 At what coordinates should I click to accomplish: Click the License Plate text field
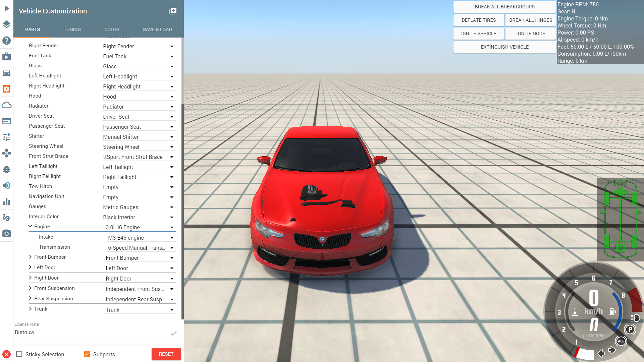89,332
